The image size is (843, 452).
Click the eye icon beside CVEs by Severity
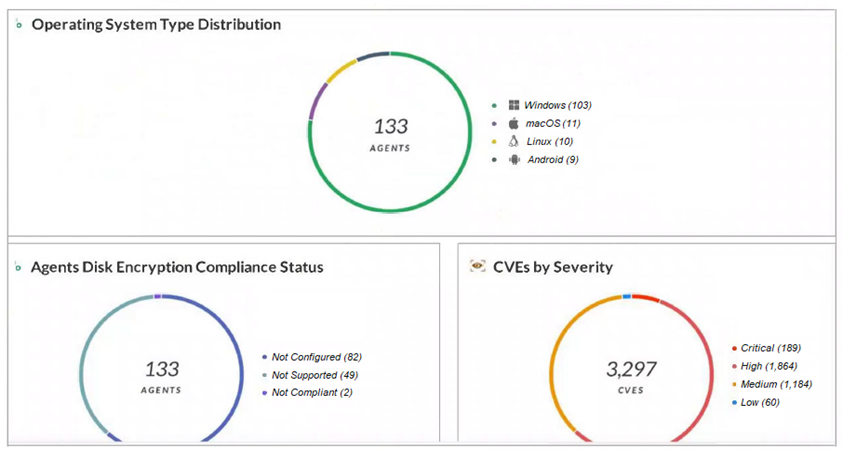477,267
